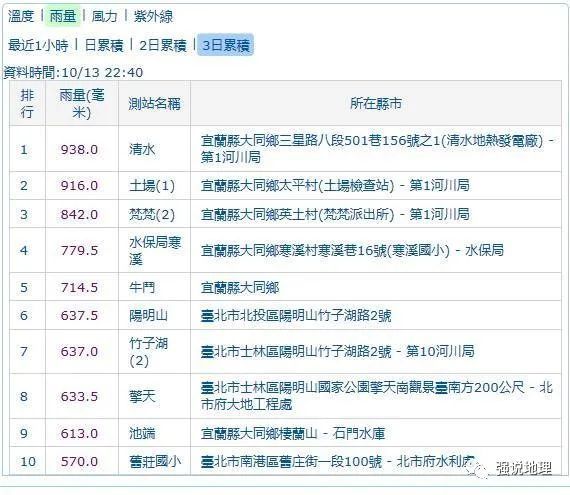
Task: Switch to the 溫度 tab
Action: 21,16
